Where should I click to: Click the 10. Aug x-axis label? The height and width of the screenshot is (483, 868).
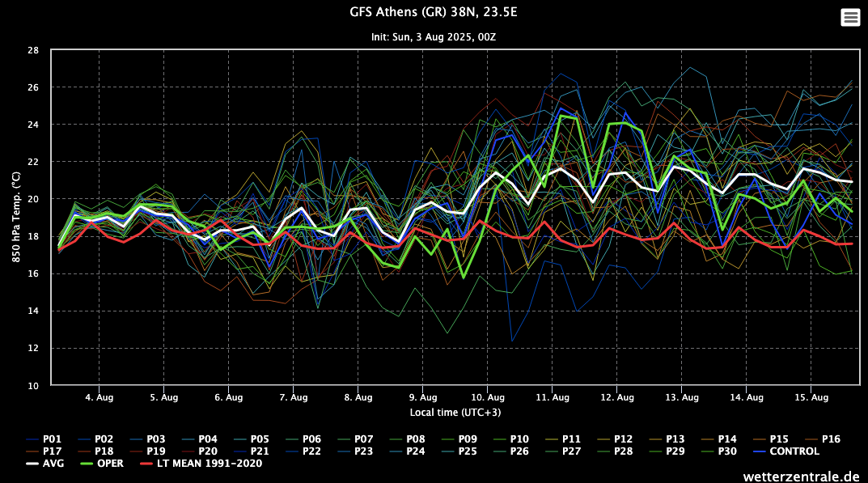click(x=488, y=397)
